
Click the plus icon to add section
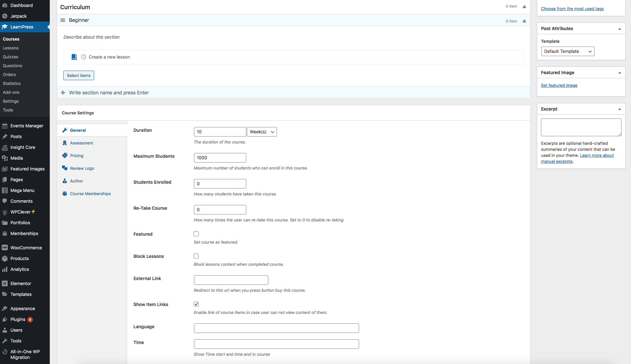point(63,93)
